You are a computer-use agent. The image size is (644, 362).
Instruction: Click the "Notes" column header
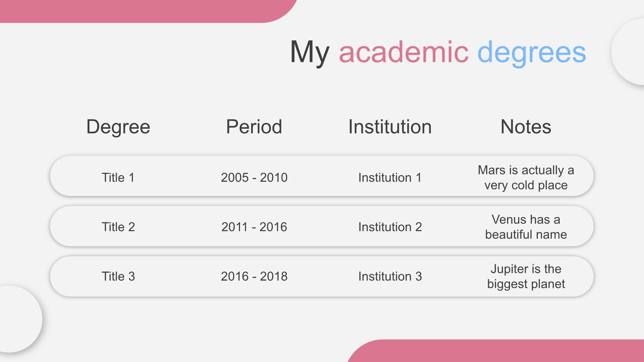tap(526, 127)
